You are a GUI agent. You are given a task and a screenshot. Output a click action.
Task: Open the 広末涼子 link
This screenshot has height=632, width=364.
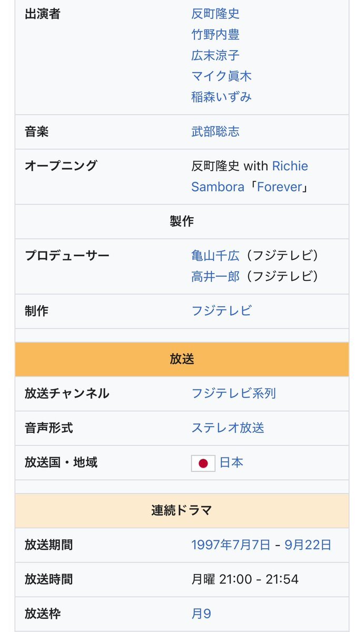pyautogui.click(x=215, y=55)
